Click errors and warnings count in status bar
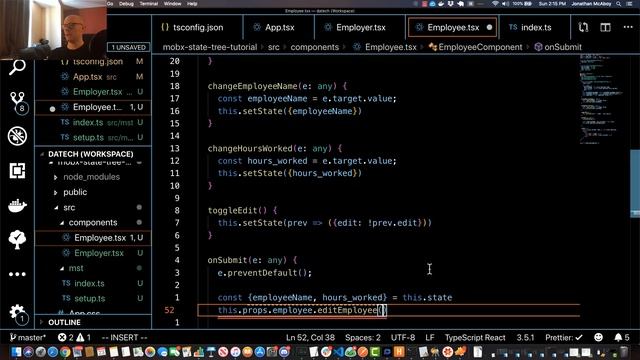 74,338
